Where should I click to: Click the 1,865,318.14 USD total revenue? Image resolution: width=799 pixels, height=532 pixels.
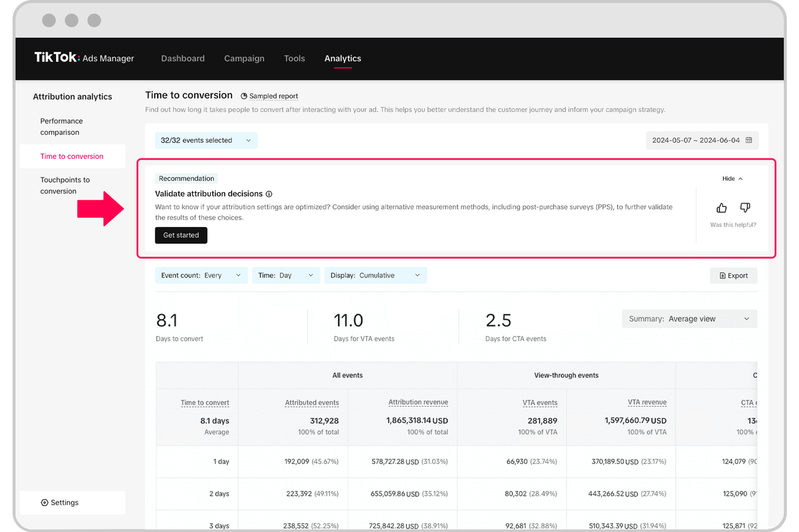point(417,421)
